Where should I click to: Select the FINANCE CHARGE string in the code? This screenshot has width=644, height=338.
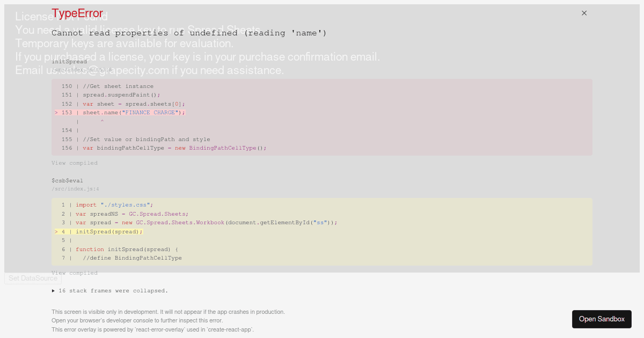pos(150,112)
